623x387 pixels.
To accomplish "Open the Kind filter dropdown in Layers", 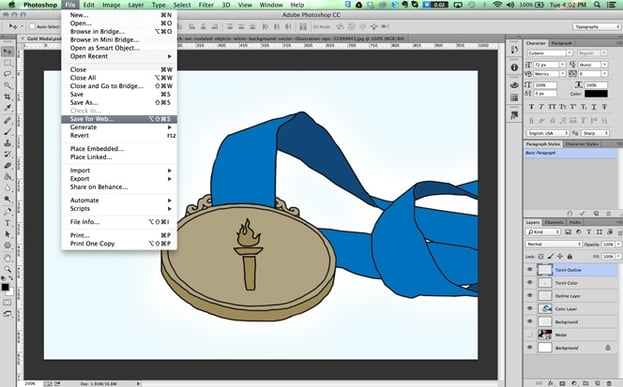I will pyautogui.click(x=543, y=232).
